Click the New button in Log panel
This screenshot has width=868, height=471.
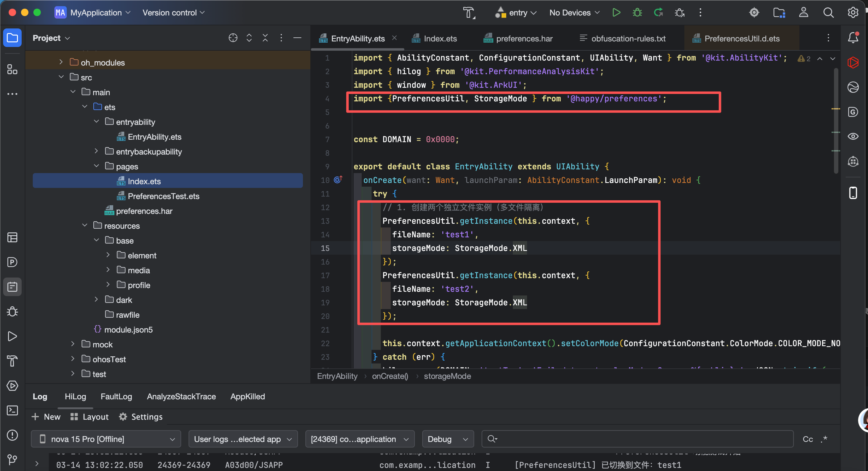coord(46,417)
